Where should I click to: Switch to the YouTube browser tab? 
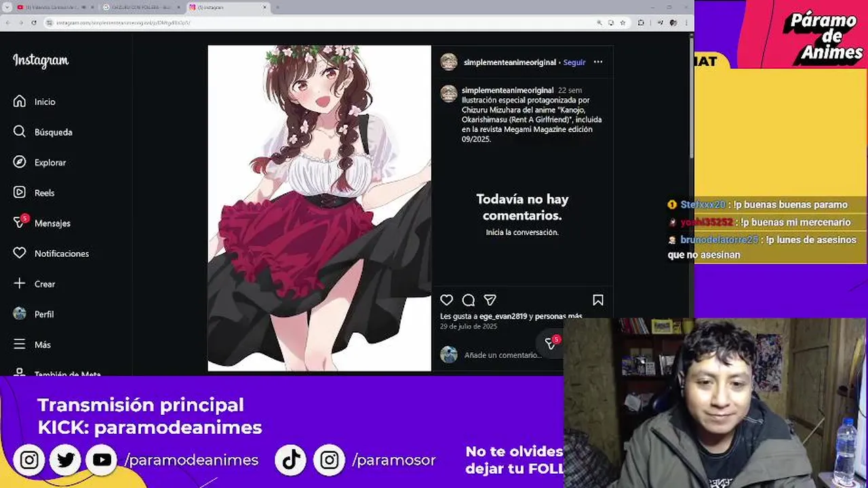point(53,7)
